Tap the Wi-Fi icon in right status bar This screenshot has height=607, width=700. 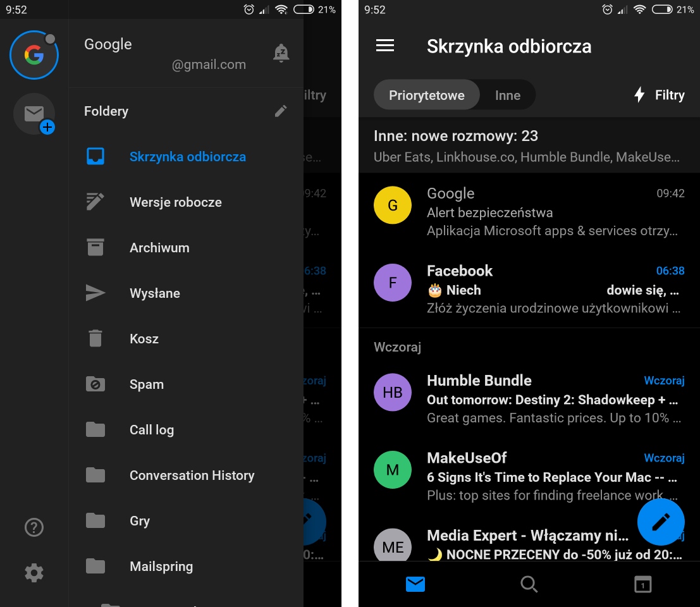click(639, 9)
